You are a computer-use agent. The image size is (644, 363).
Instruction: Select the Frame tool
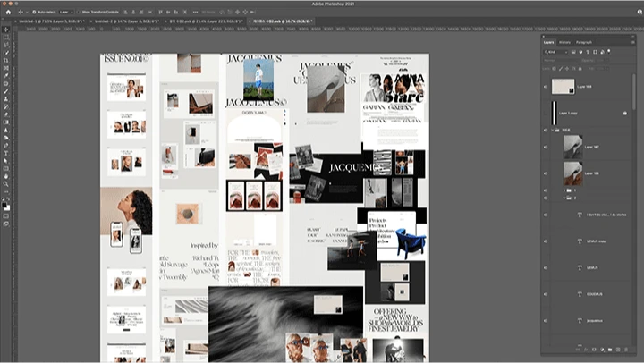tap(5, 68)
